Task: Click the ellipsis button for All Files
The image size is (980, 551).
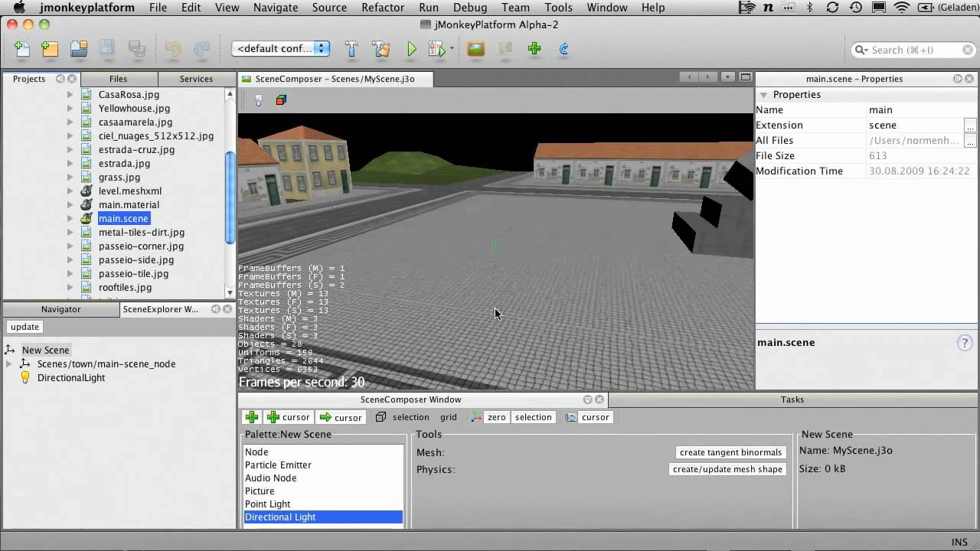Action: click(x=970, y=141)
